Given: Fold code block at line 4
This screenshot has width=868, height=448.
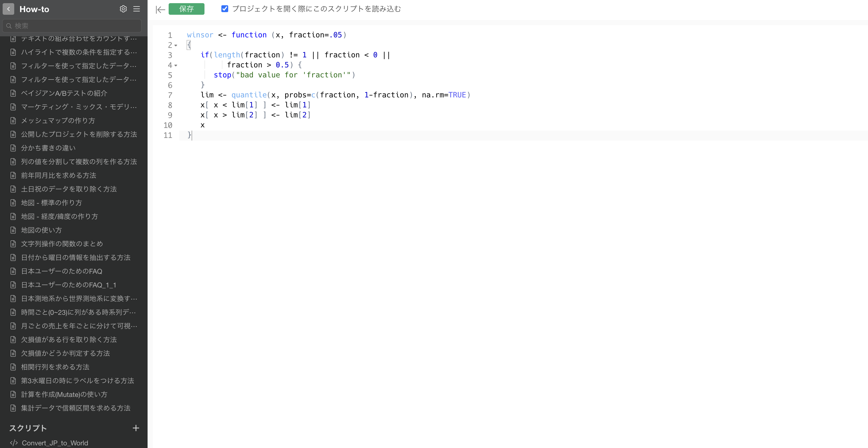Looking at the screenshot, I should [x=175, y=65].
